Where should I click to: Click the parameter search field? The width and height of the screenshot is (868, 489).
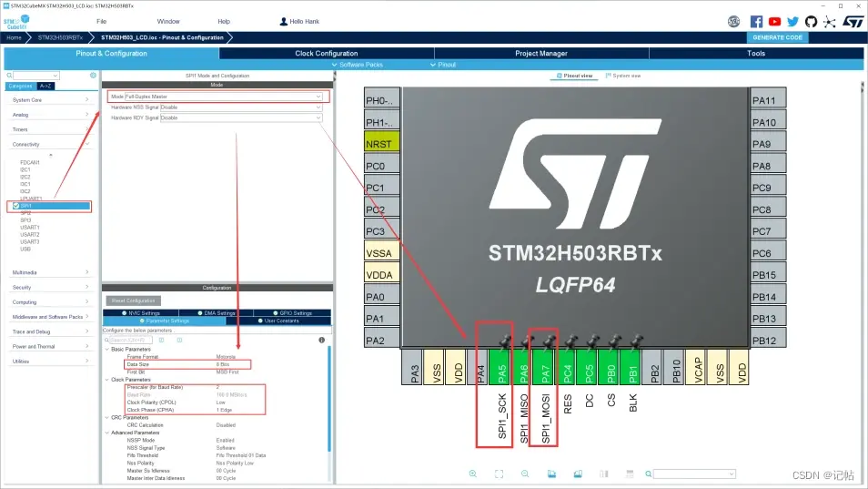(x=129, y=340)
